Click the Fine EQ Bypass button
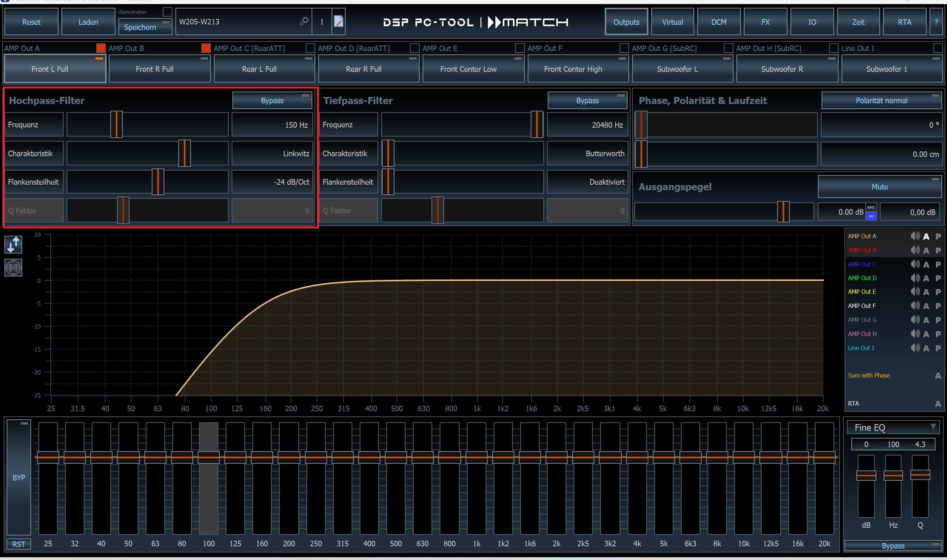This screenshot has height=560, width=947. (893, 546)
